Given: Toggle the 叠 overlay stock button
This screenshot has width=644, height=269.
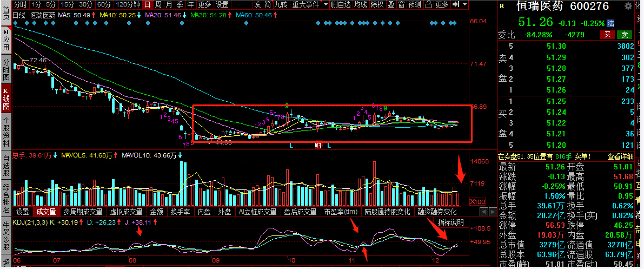Looking at the screenshot, I should [390, 4].
